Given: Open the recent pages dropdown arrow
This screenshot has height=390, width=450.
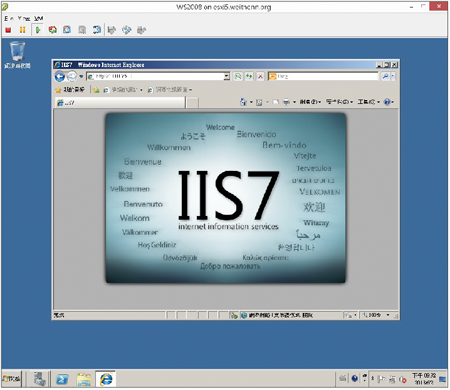Looking at the screenshot, I should [x=81, y=77].
